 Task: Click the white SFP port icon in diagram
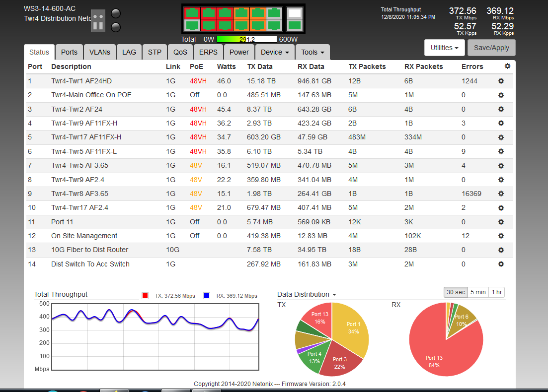pos(295,13)
